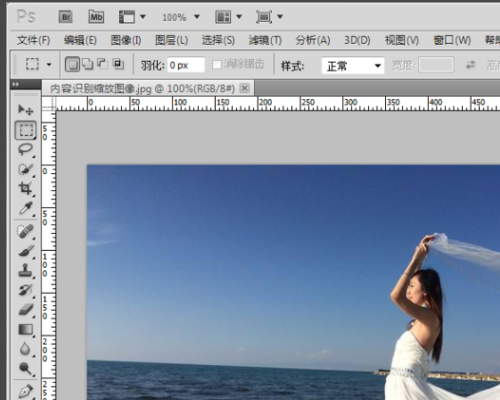Image resolution: width=500 pixels, height=400 pixels.
Task: Click the swap width and height icon
Action: pyautogui.click(x=470, y=65)
